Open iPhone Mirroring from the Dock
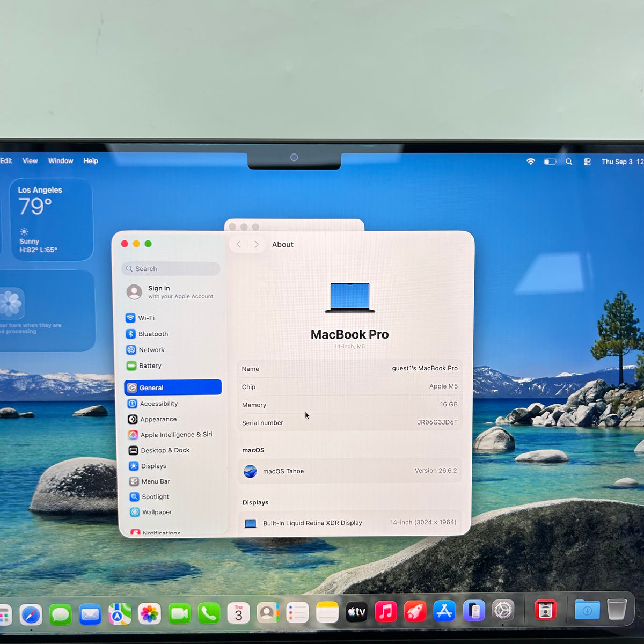 (x=474, y=611)
